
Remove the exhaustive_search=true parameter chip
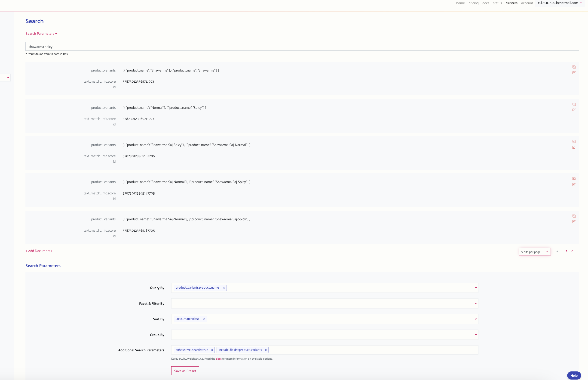click(212, 350)
